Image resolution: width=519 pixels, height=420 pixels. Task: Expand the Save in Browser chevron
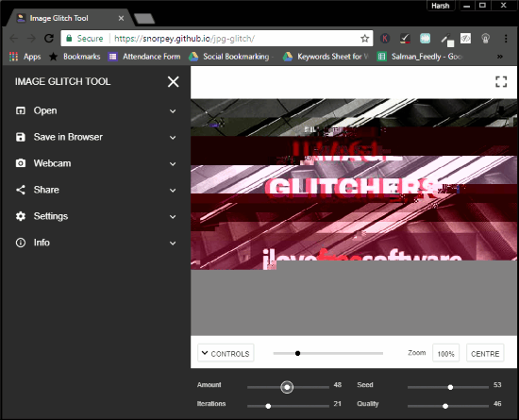pos(173,138)
